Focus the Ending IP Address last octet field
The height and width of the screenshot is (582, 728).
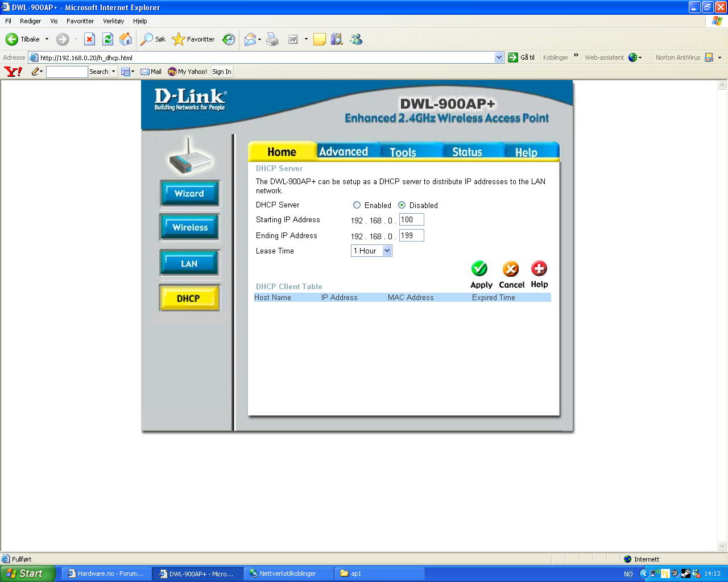[412, 235]
